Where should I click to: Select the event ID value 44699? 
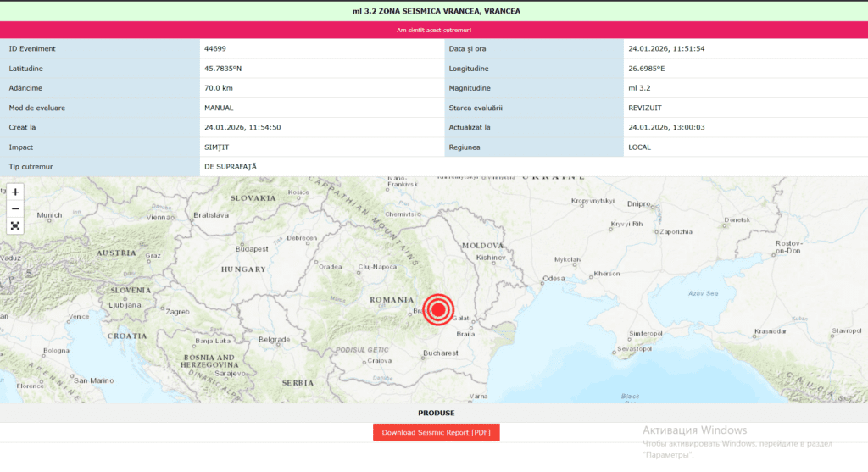(215, 48)
